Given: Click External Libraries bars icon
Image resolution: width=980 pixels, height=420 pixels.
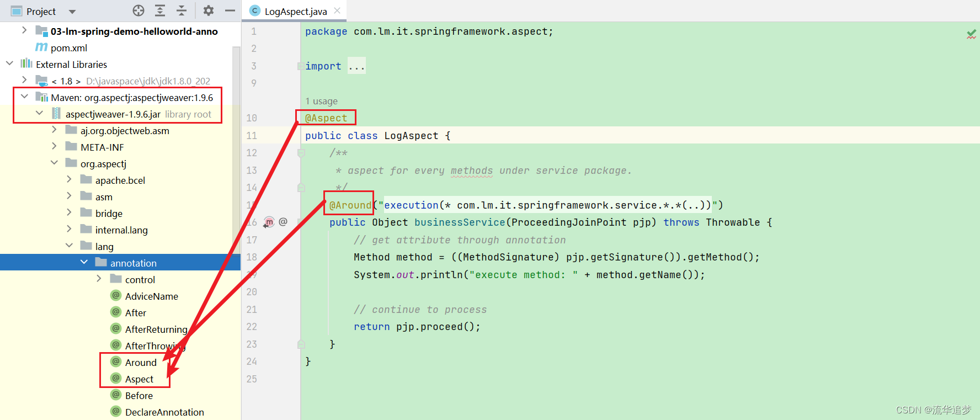Looking at the screenshot, I should [26, 63].
